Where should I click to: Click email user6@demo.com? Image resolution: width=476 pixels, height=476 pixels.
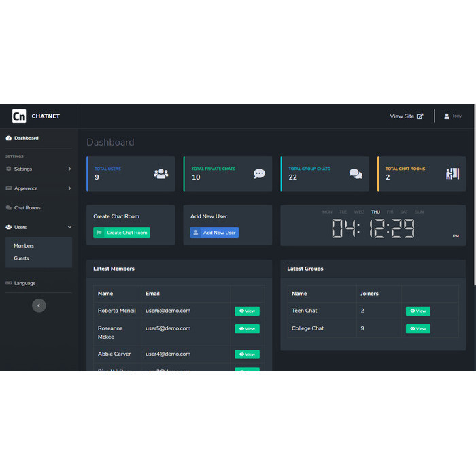tap(168, 311)
